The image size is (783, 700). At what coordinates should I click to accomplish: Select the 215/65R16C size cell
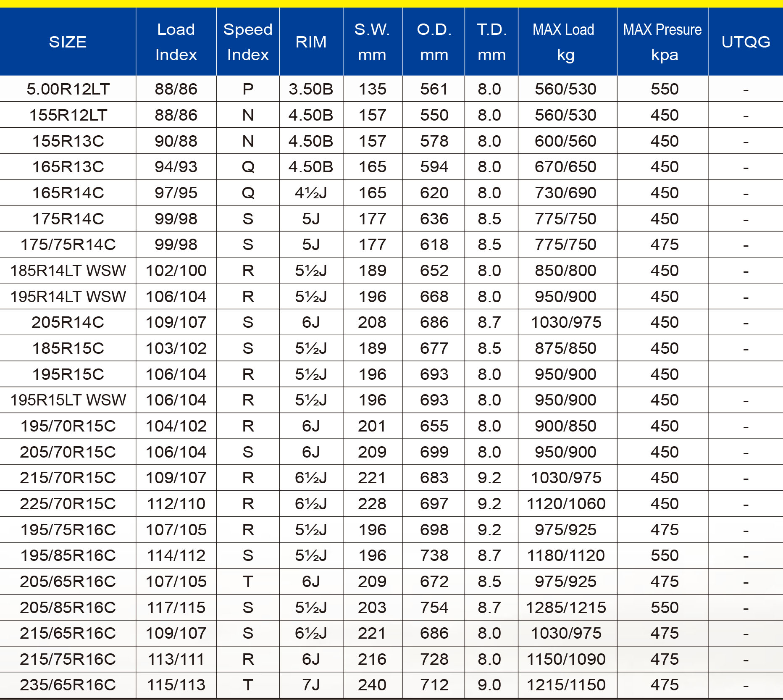[68, 633]
